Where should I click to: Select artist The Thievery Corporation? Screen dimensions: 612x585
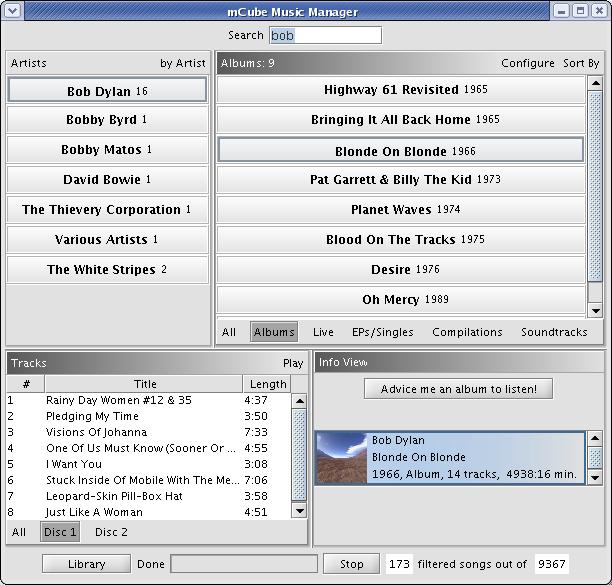coord(107,210)
